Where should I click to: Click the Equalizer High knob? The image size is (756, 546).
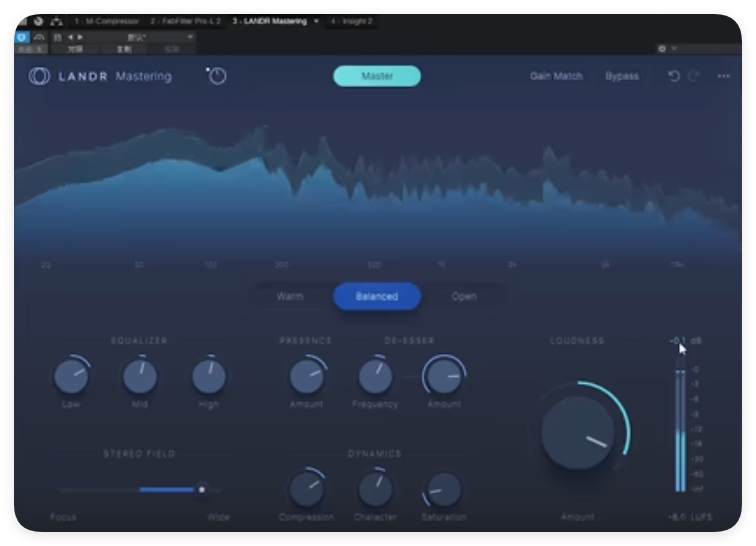point(209,376)
